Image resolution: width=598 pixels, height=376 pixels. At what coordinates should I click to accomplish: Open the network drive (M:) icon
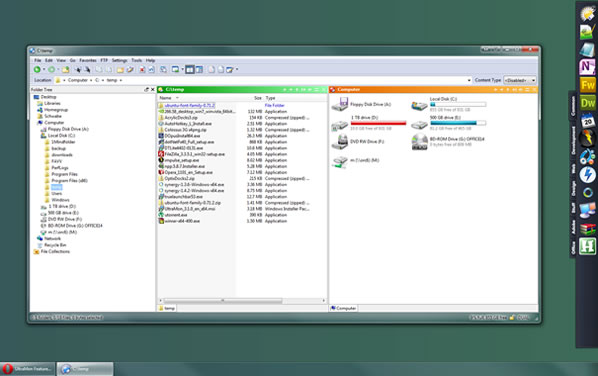pos(340,161)
